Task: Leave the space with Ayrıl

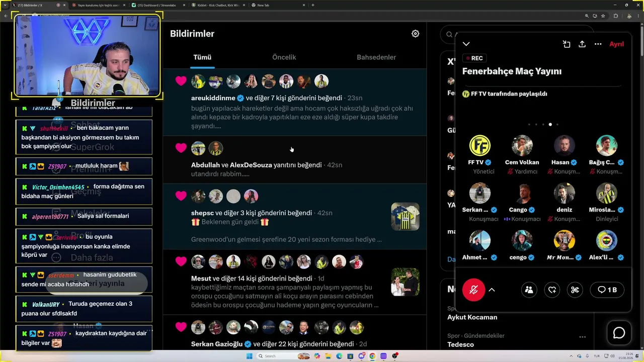Action: 616,44
